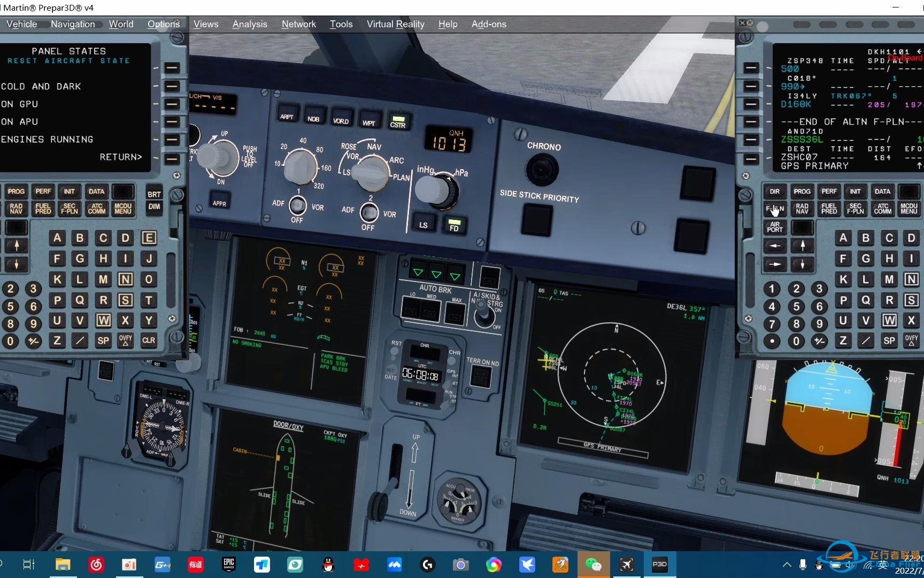Turn the inHg/hPa baro knob
The width and height of the screenshot is (924, 578).
pyautogui.click(x=436, y=191)
